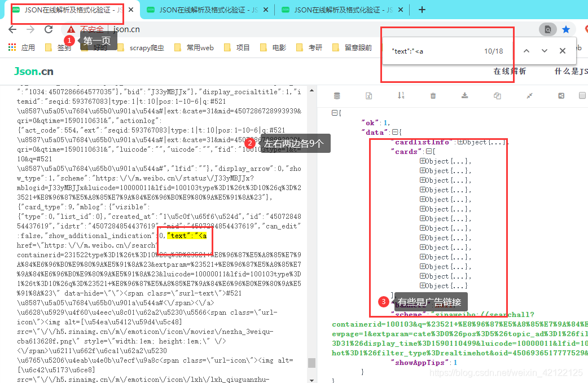Image resolution: width=588 pixels, height=383 pixels.
Task: Download the formatted JSON via save icon
Action: click(x=464, y=95)
